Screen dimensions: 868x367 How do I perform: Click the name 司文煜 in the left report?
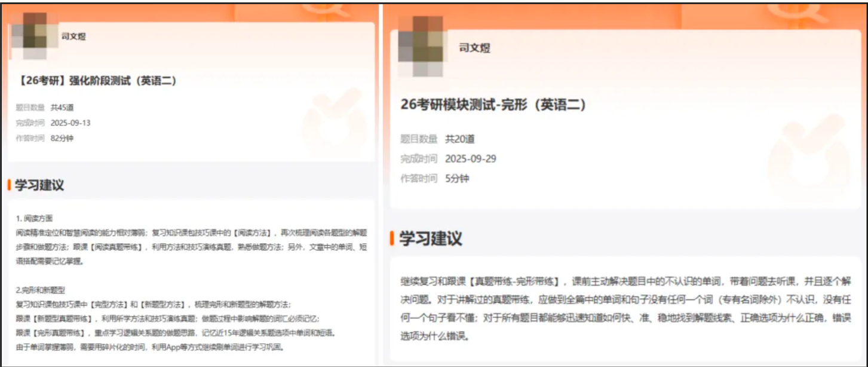pos(73,36)
